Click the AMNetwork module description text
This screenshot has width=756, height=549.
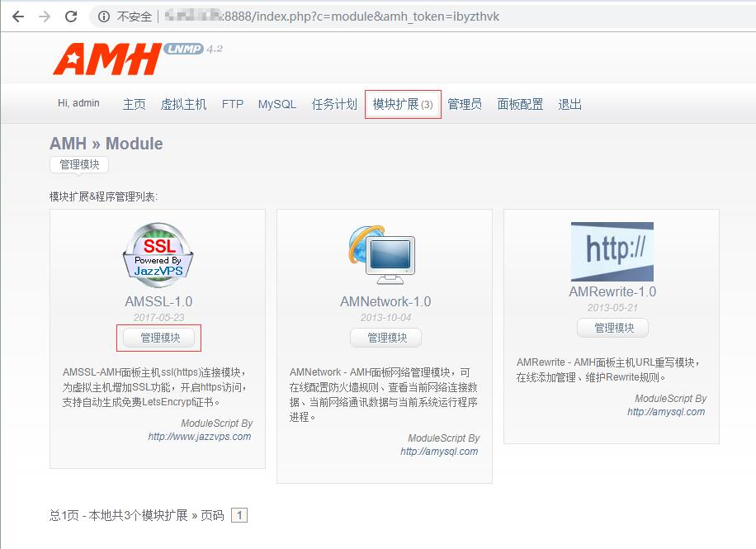pos(383,395)
